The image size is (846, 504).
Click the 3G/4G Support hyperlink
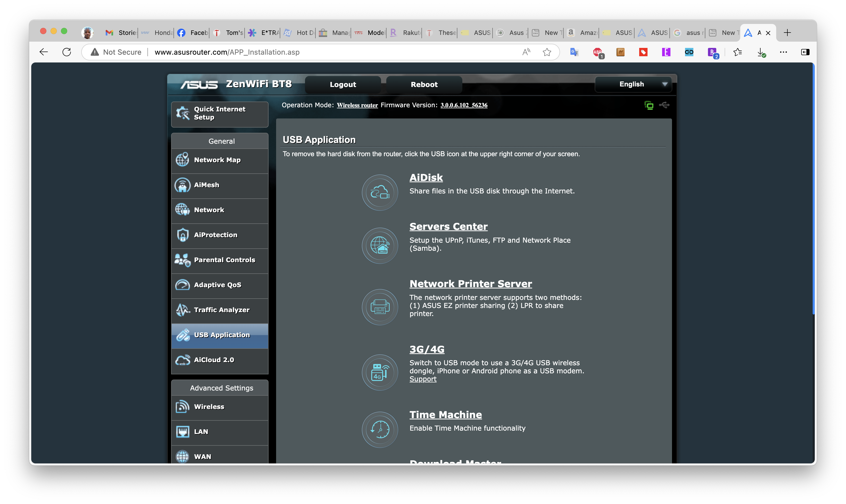(422, 379)
